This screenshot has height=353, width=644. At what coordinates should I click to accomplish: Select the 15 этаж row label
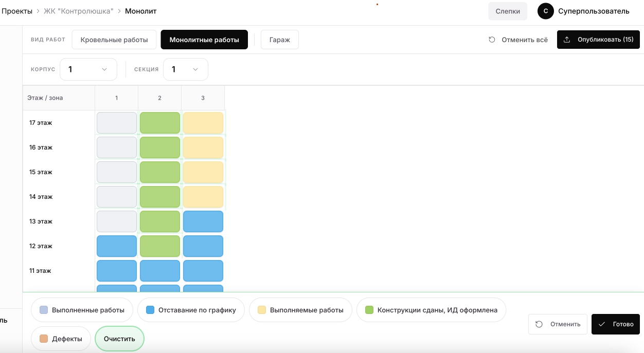[x=41, y=172]
